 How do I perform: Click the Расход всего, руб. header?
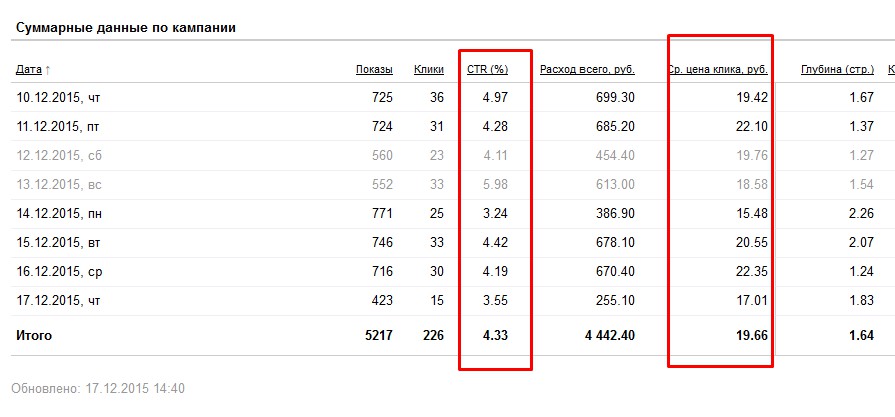pyautogui.click(x=587, y=70)
